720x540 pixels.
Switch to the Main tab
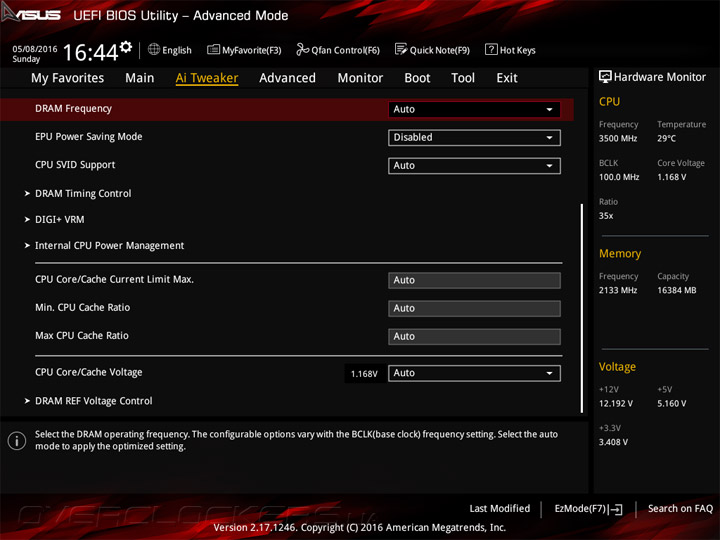point(140,78)
